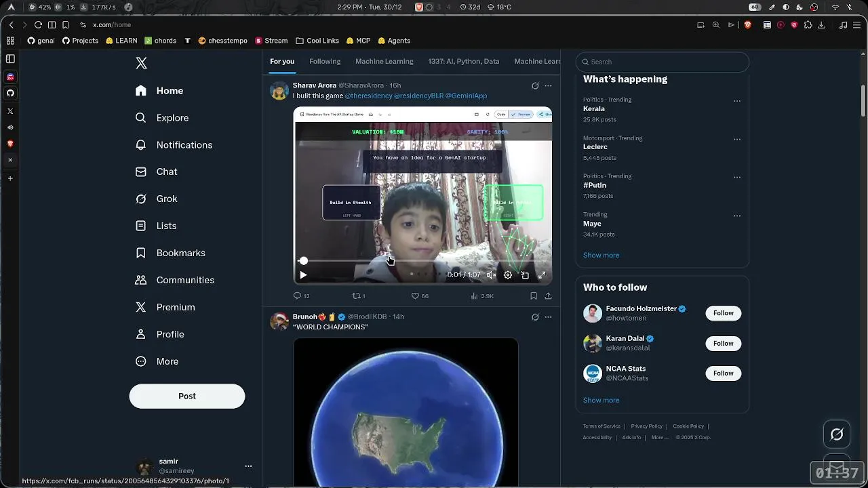
Task: Follow NCAA Stats
Action: coord(723,373)
